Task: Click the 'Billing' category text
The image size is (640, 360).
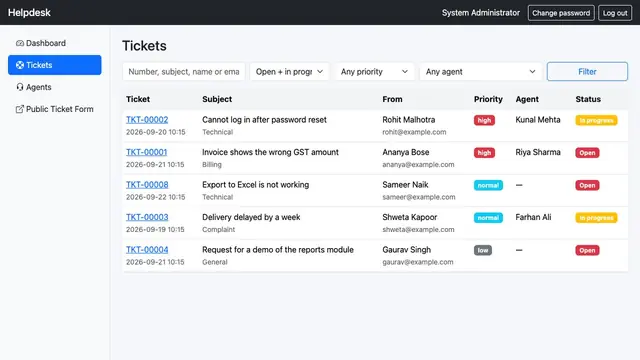Action: click(x=212, y=164)
